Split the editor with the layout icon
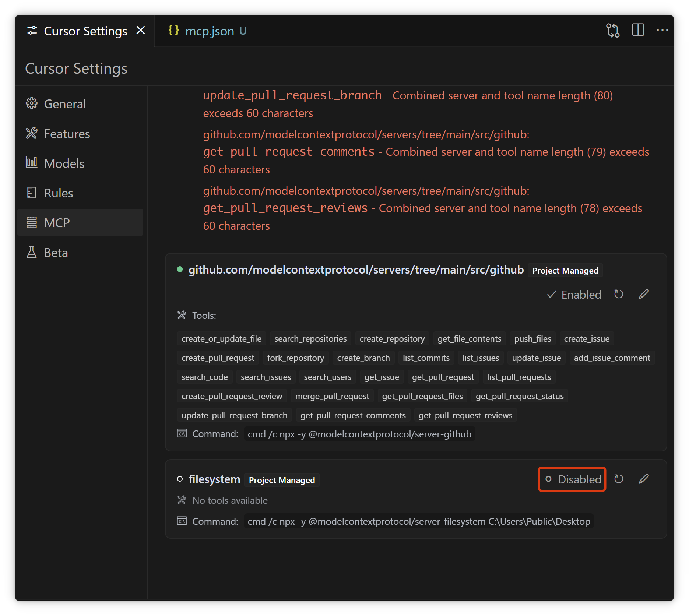 [638, 30]
